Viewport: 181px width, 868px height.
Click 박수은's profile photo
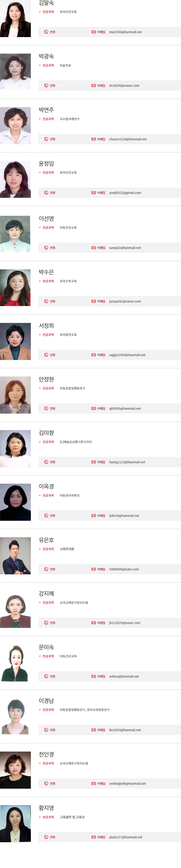click(15, 287)
